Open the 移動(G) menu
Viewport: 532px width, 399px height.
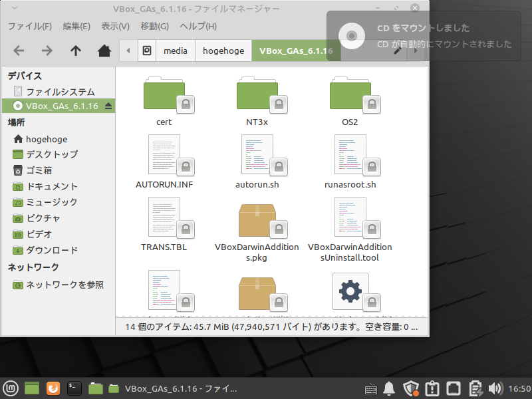click(x=154, y=26)
